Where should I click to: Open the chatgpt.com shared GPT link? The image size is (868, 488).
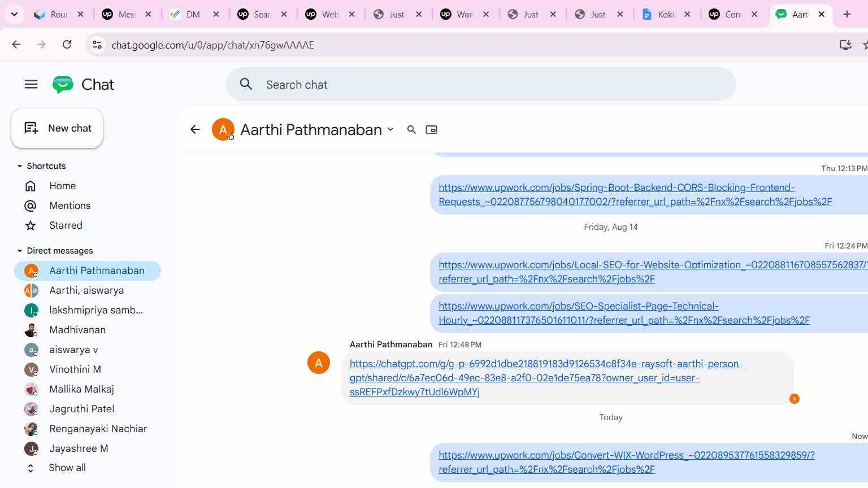pyautogui.click(x=546, y=378)
